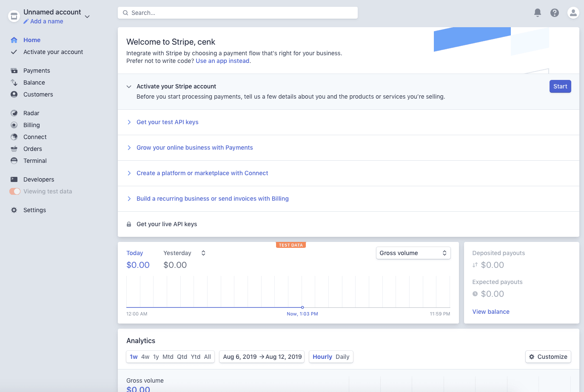Click the Radar sidebar icon
Image resolution: width=584 pixels, height=392 pixels.
pyautogui.click(x=14, y=113)
